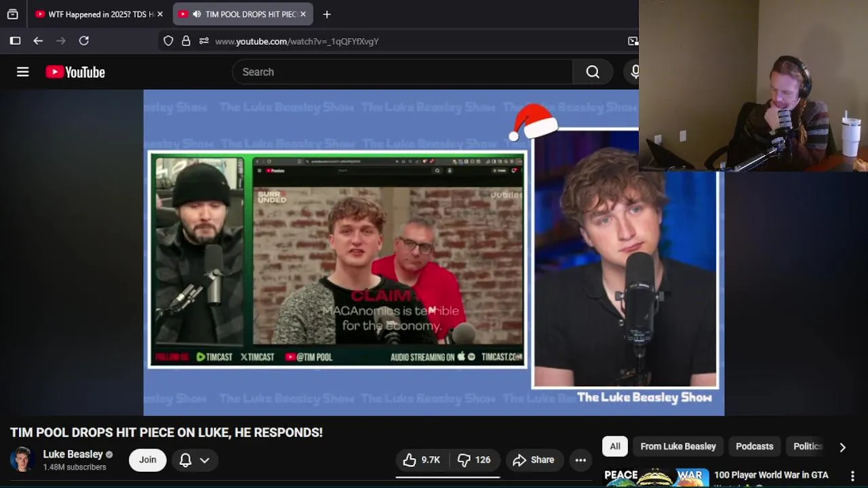This screenshot has height=488, width=868.
Task: Select the 'TIM POOL DROPS HIT PIECE' tab
Action: (243, 14)
